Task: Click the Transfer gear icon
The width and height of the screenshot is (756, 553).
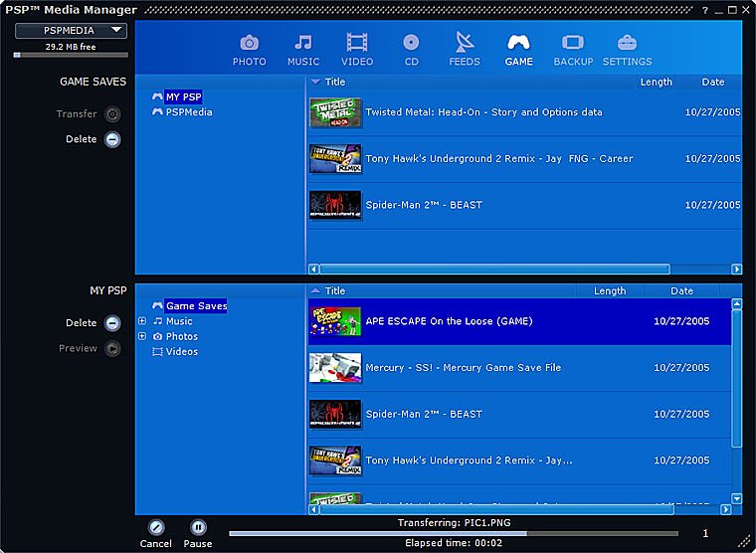Action: (112, 114)
